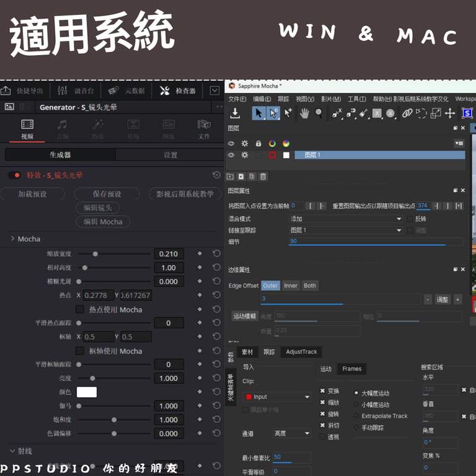Click the 运动模糊 button

[x=244, y=316]
